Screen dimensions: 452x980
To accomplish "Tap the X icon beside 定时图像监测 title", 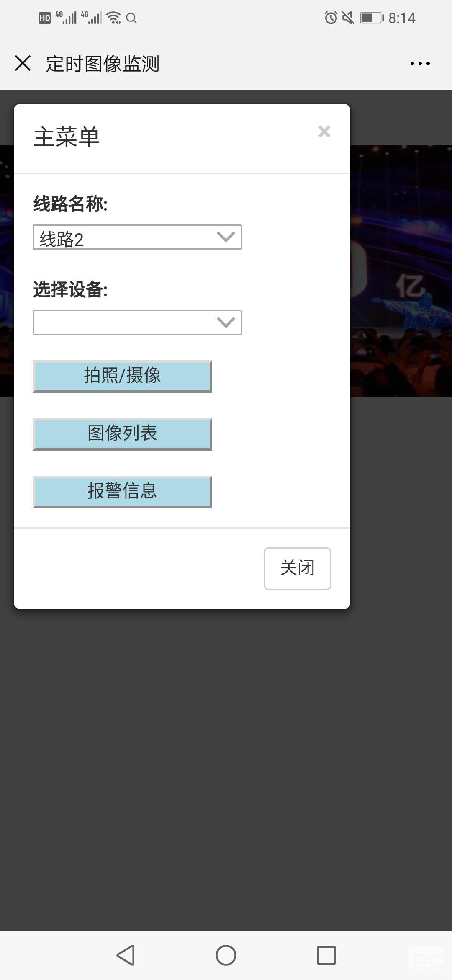I will (x=23, y=63).
